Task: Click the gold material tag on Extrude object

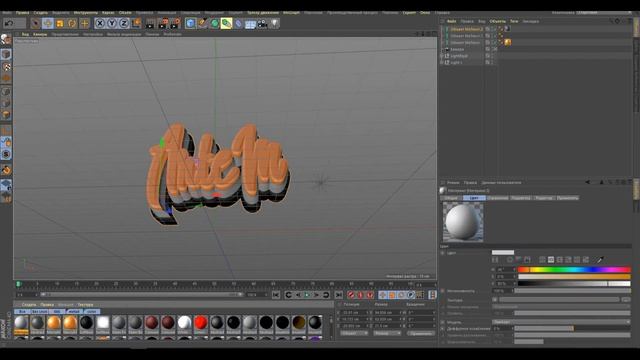Action: 508,42
